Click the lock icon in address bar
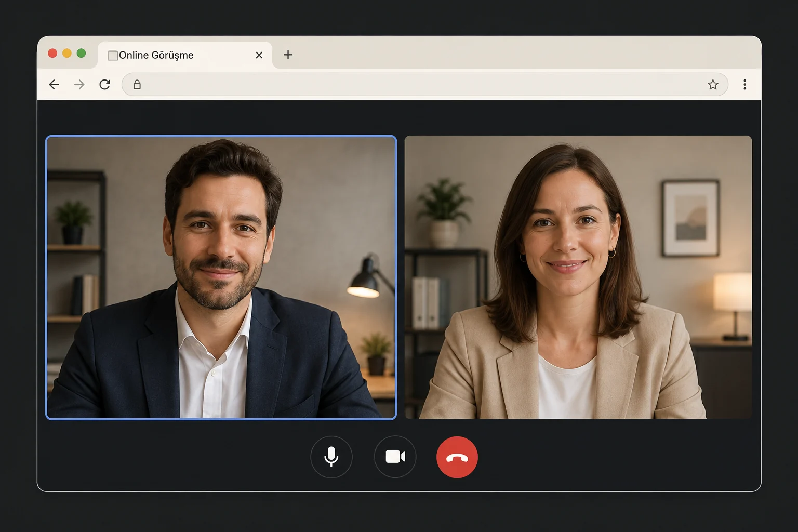Screen dimensions: 798x532 tap(137, 84)
